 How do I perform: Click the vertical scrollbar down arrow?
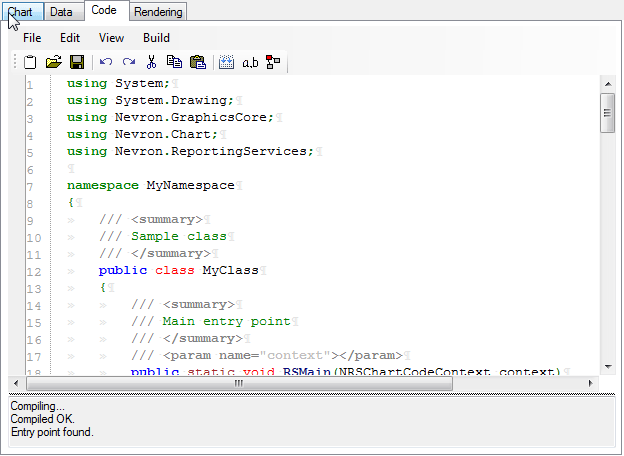tap(606, 368)
